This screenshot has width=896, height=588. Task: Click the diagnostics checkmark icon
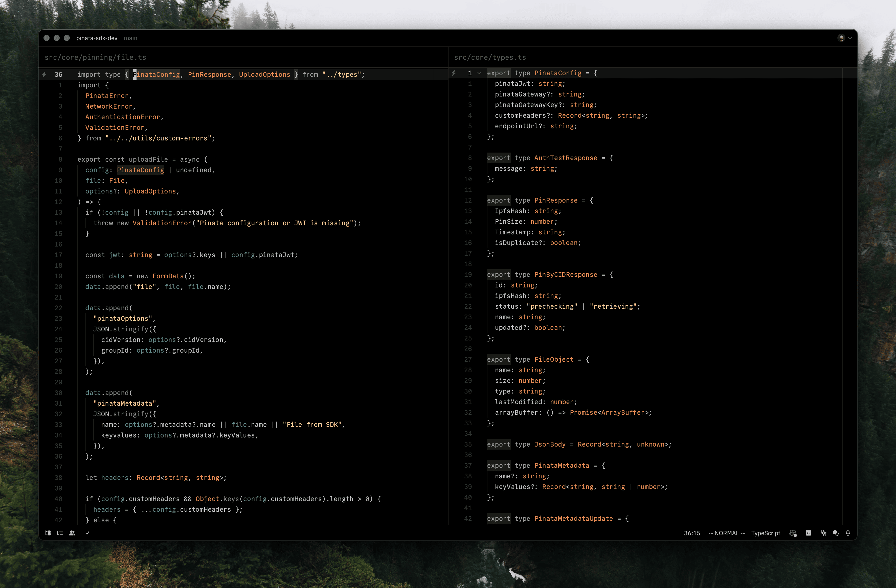(x=87, y=533)
